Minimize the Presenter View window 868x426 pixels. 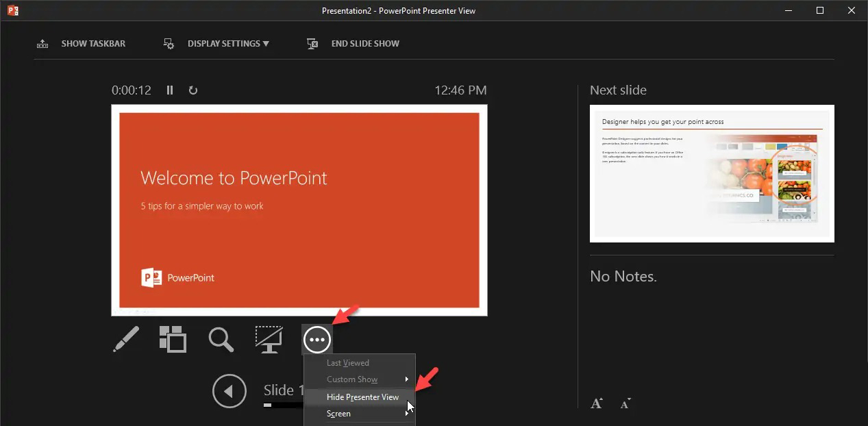789,10
